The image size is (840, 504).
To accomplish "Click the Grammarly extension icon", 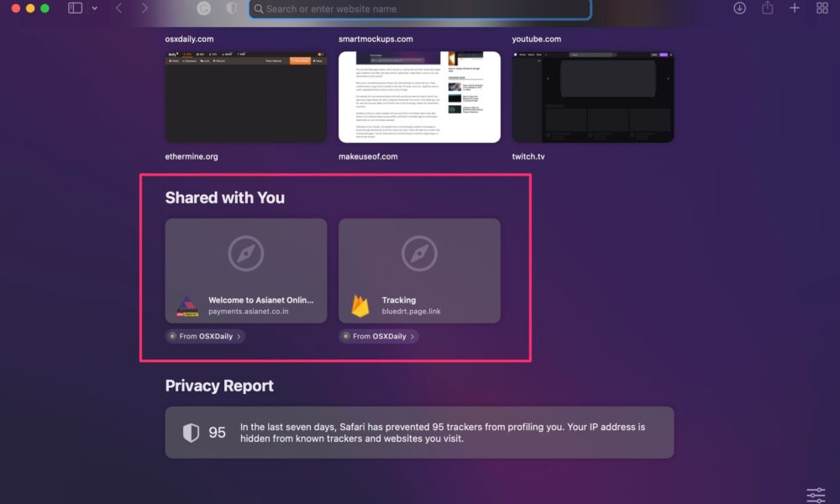I will click(203, 8).
